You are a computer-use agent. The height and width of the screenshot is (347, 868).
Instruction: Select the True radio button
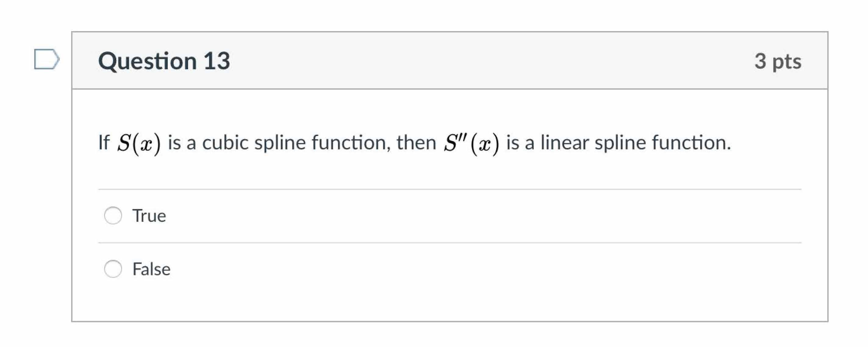(113, 216)
